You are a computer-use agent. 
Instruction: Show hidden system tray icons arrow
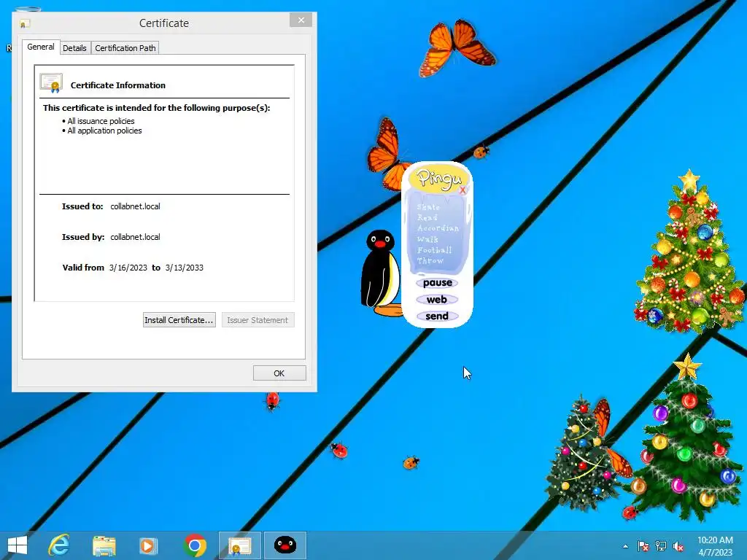(625, 546)
